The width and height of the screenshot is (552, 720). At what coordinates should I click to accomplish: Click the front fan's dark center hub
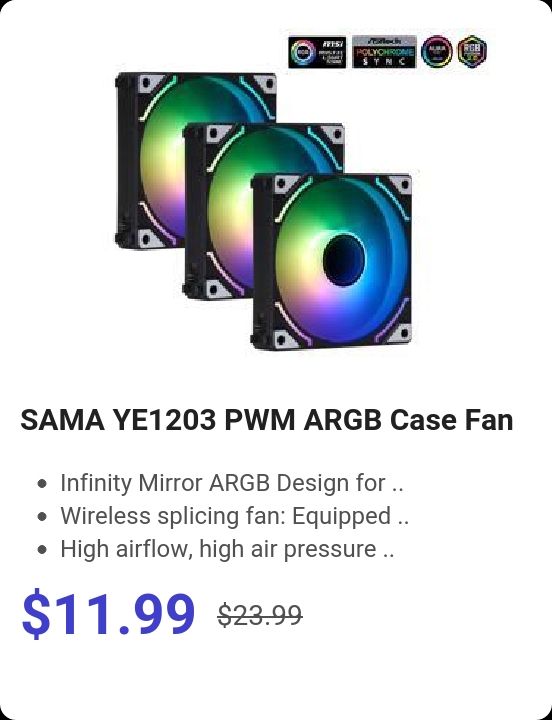[344, 260]
